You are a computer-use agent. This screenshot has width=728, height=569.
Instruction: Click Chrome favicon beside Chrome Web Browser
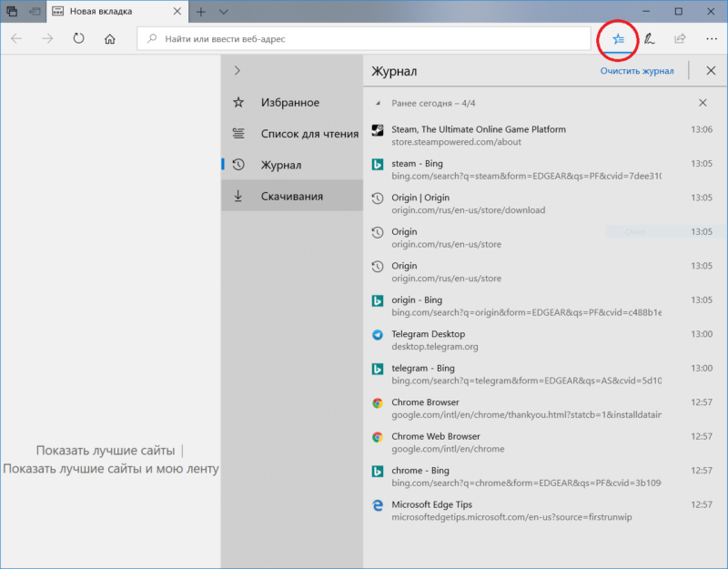point(378,437)
